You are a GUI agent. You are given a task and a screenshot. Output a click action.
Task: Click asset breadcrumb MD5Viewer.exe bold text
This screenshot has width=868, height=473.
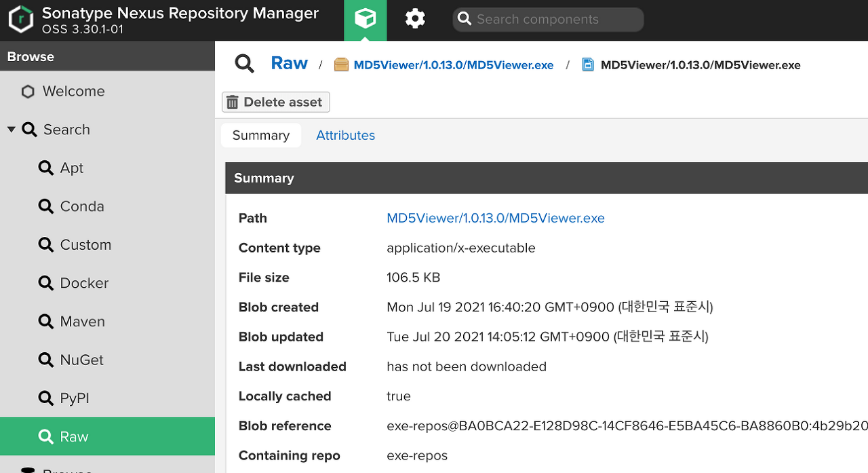pos(701,65)
